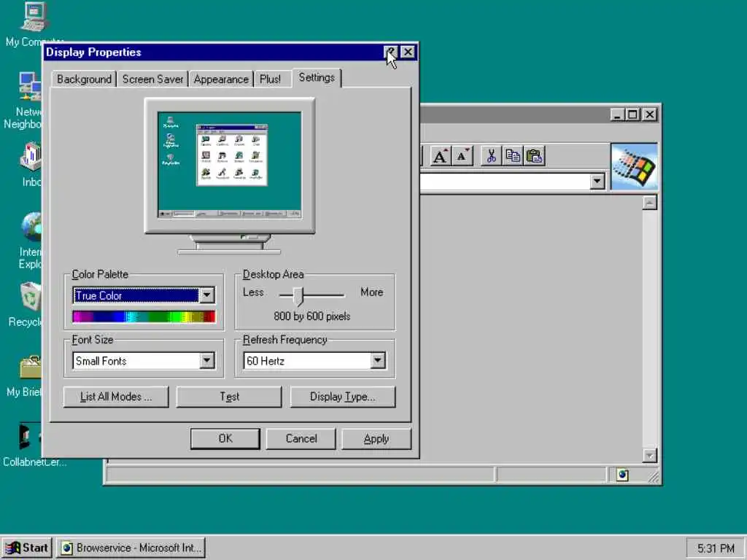The width and height of the screenshot is (747, 560).
Task: Switch to Browservice taskbar button
Action: [x=131, y=548]
